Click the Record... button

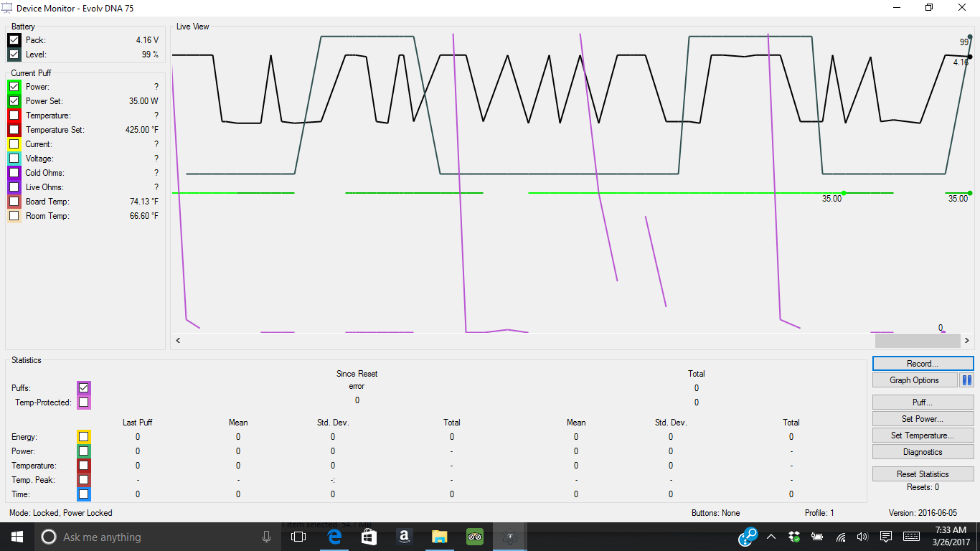point(923,364)
